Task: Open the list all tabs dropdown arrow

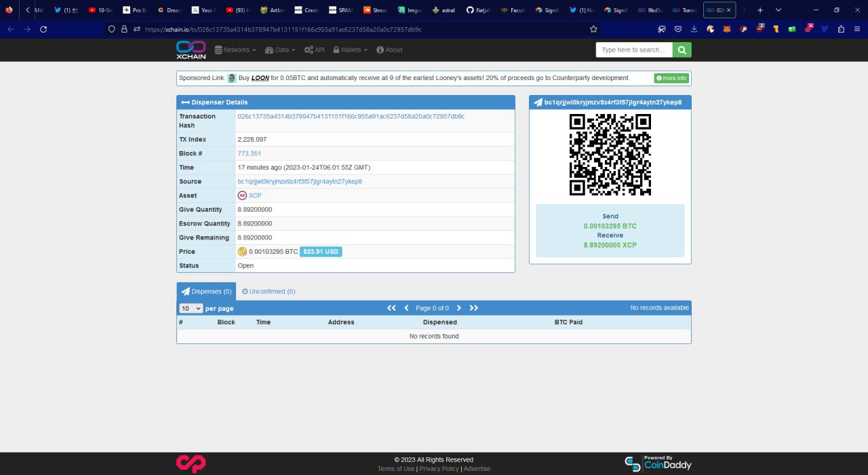Action: coord(778,10)
